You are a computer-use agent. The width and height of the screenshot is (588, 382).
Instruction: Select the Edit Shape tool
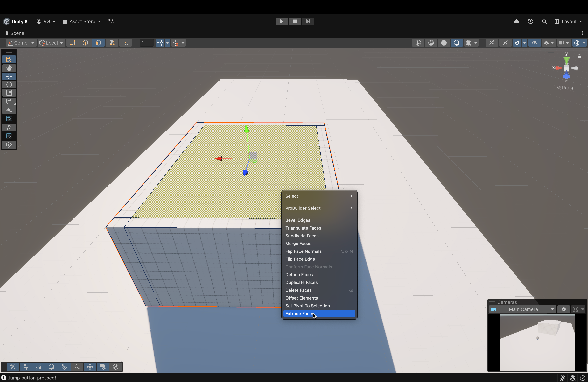pyautogui.click(x=9, y=110)
